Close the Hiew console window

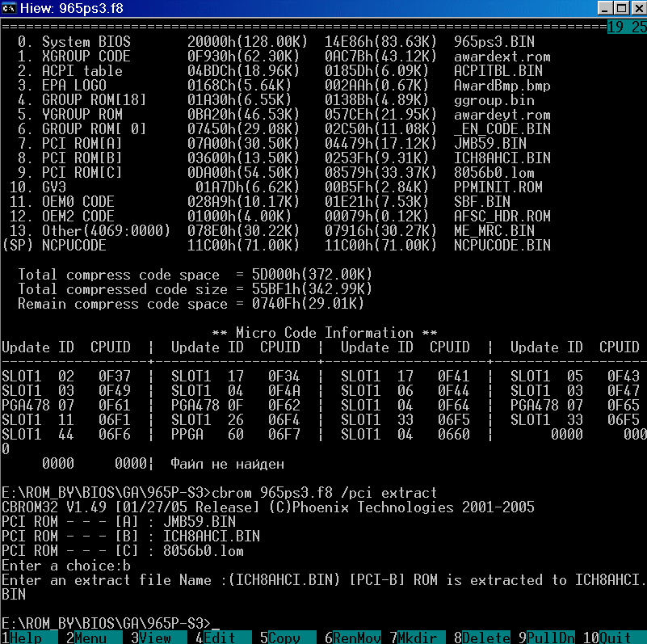(636, 9)
